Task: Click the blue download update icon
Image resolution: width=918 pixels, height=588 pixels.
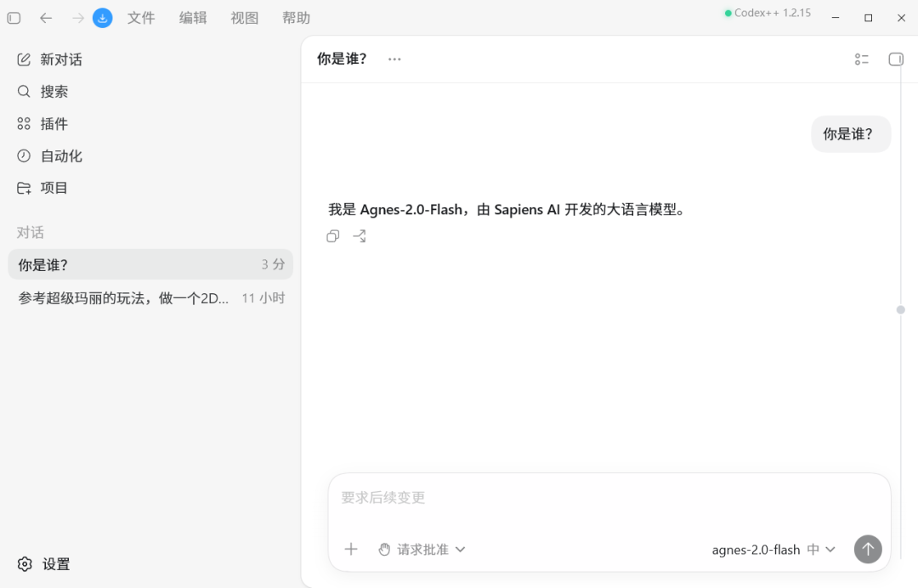Action: click(x=103, y=18)
